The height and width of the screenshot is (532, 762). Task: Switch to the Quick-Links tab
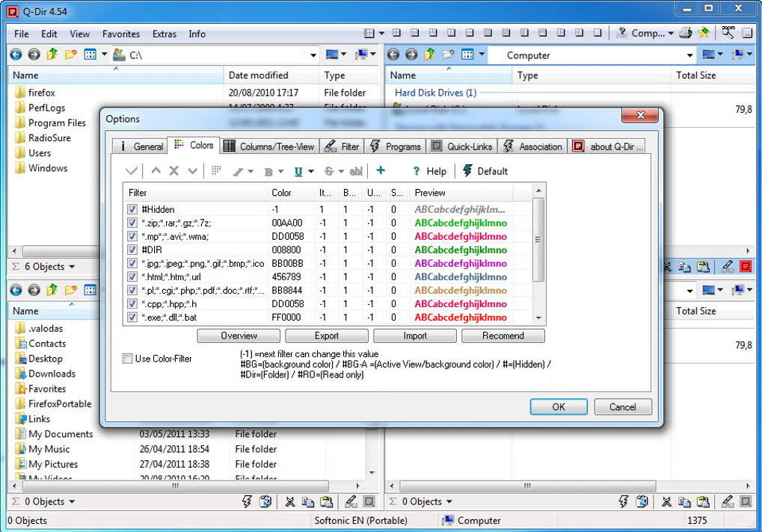click(x=462, y=146)
